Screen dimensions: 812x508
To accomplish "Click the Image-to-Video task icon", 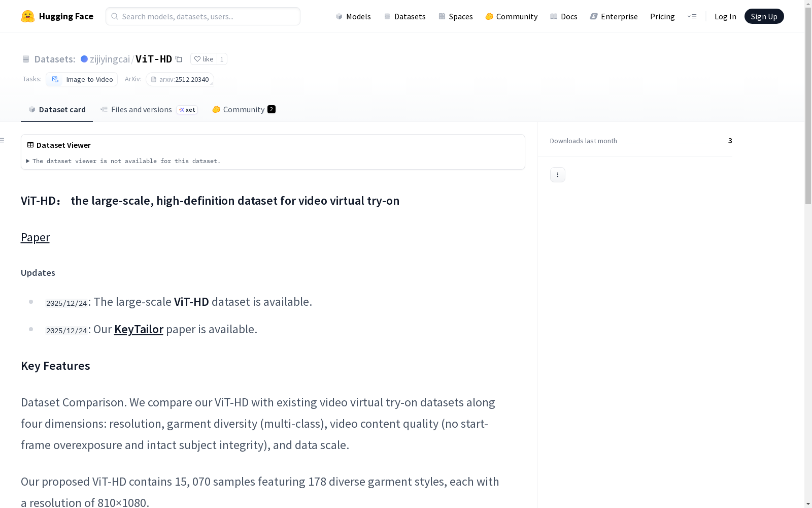I will pos(55,79).
